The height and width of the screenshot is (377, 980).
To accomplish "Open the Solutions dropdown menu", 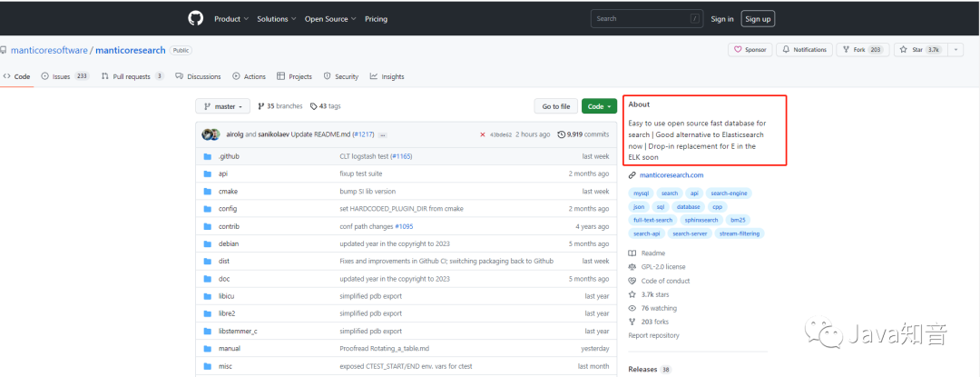I will [x=276, y=19].
